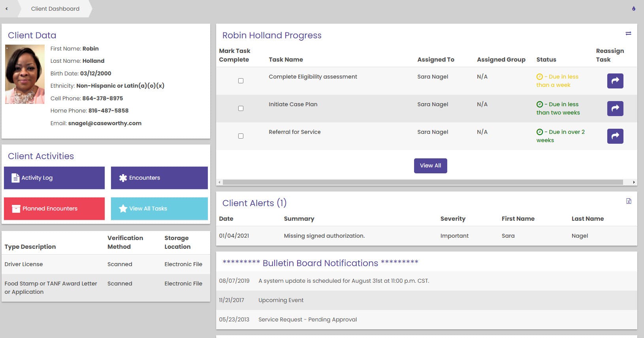Select the Client Dashboard breadcrumb tab
The height and width of the screenshot is (338, 644).
coord(55,9)
